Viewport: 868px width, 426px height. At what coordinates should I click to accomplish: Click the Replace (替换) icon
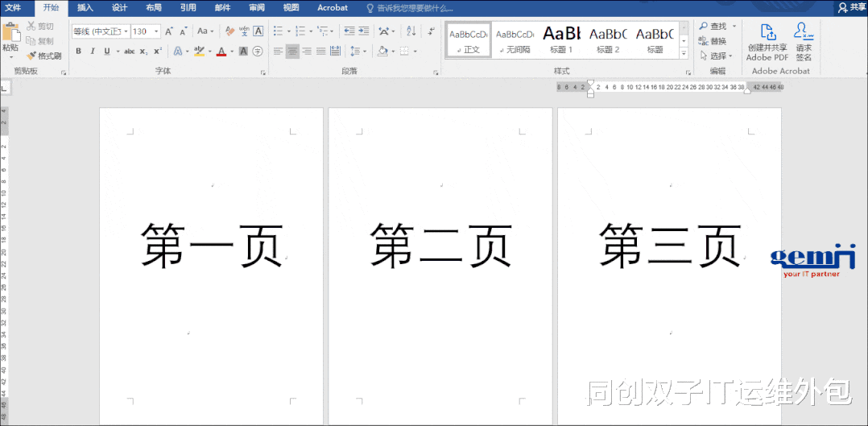[x=704, y=40]
